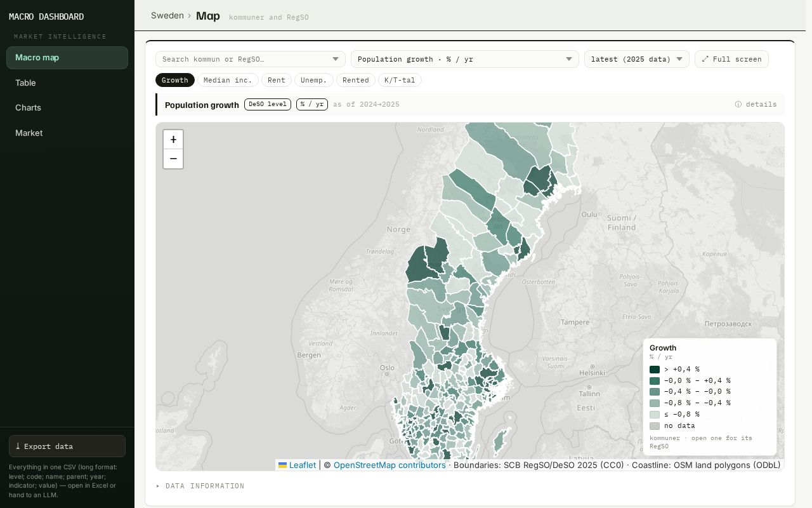The height and width of the screenshot is (508, 812).
Task: Select the Growth indicator pill
Action: [x=175, y=80]
